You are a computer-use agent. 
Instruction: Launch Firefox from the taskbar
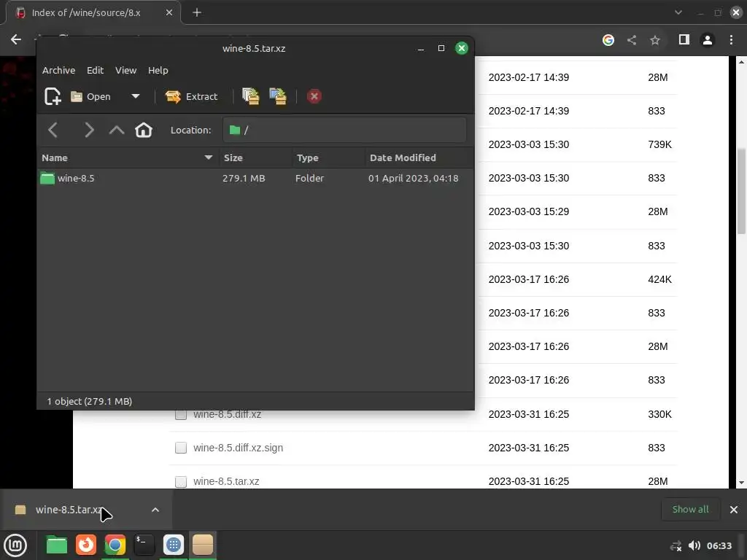(x=86, y=545)
